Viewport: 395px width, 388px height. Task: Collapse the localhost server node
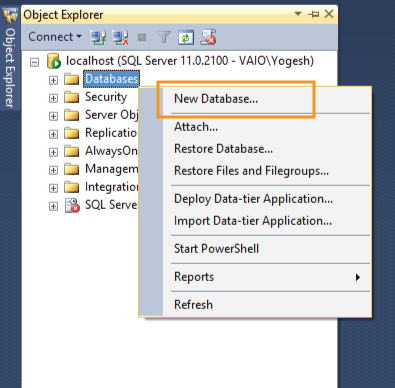(34, 62)
